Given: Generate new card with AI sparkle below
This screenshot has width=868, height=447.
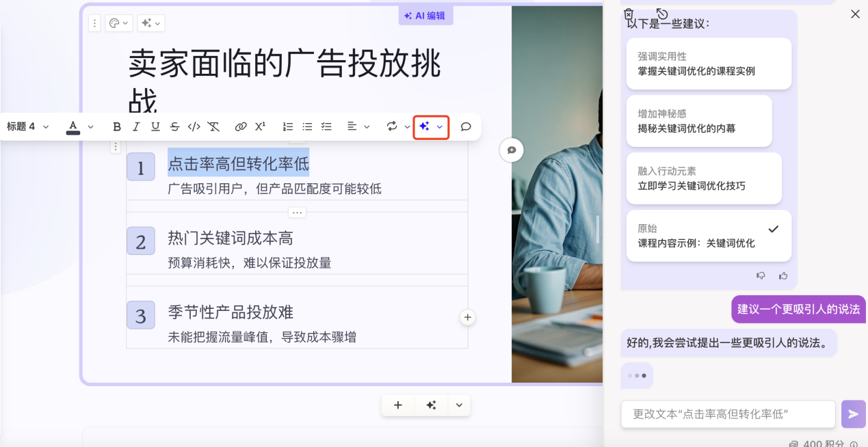Looking at the screenshot, I should tap(431, 405).
